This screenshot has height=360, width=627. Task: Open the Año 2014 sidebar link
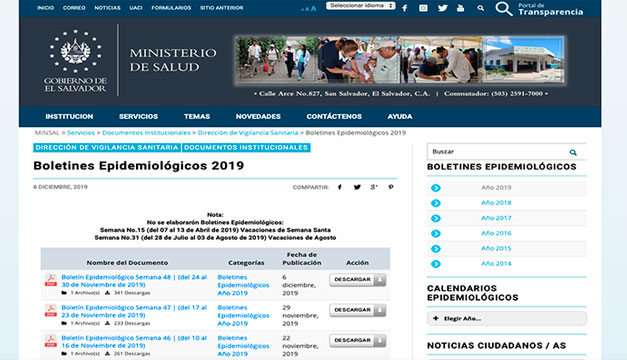click(x=496, y=264)
